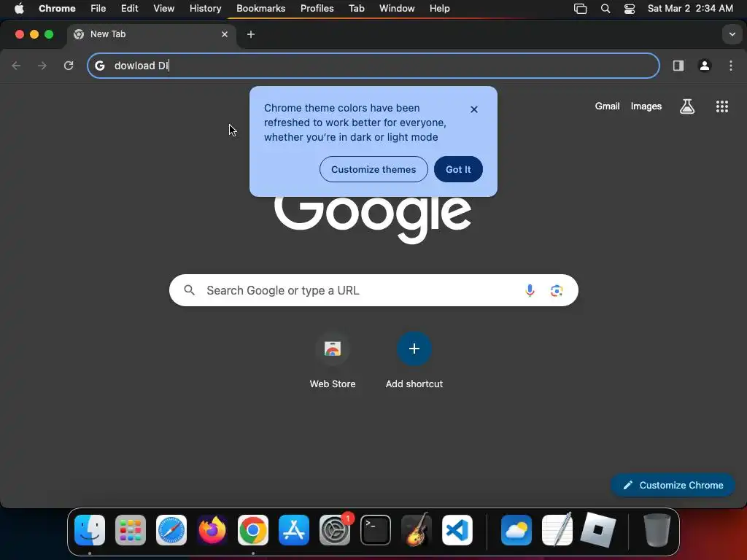Click the Stage Manager menu bar icon
Screen dimensions: 747x560
click(x=580, y=9)
